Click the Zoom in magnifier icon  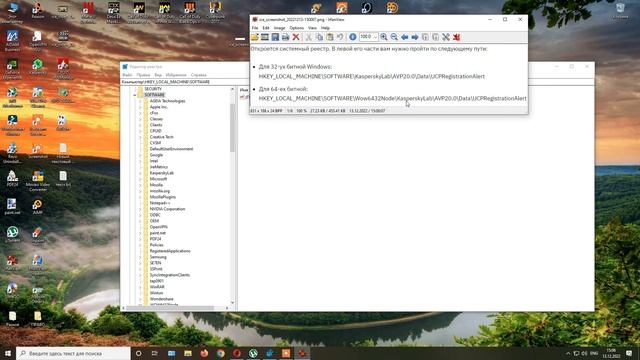tap(384, 37)
